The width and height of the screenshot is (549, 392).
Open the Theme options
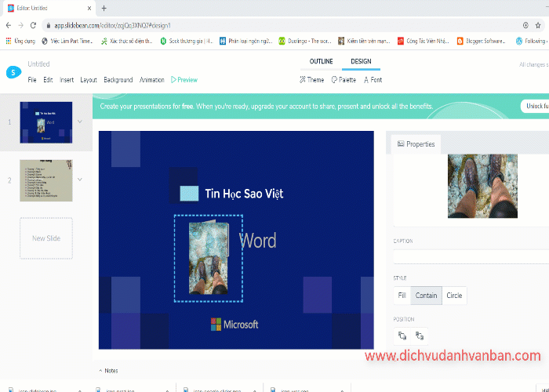click(311, 80)
